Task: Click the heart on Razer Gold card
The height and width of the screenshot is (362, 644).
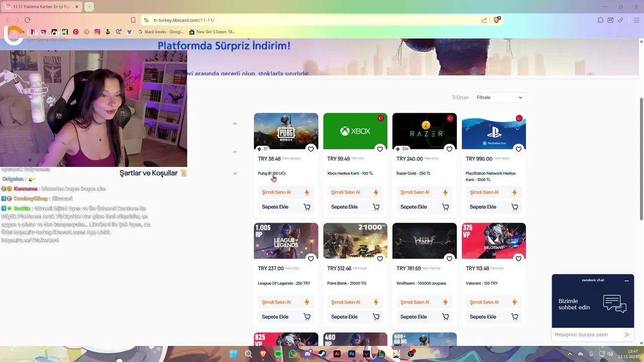Action: click(x=449, y=149)
